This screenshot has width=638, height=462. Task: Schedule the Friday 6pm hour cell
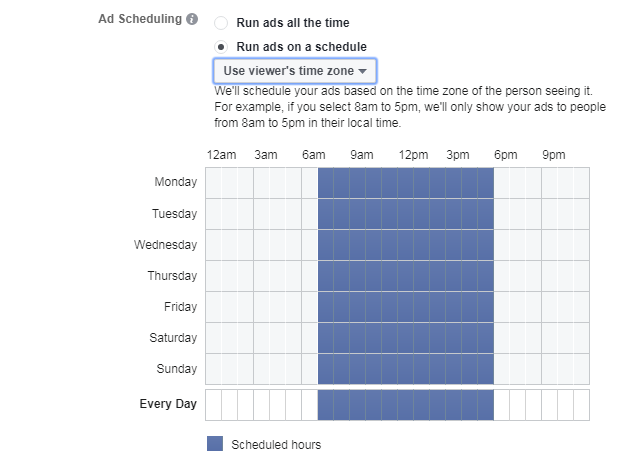(x=501, y=306)
